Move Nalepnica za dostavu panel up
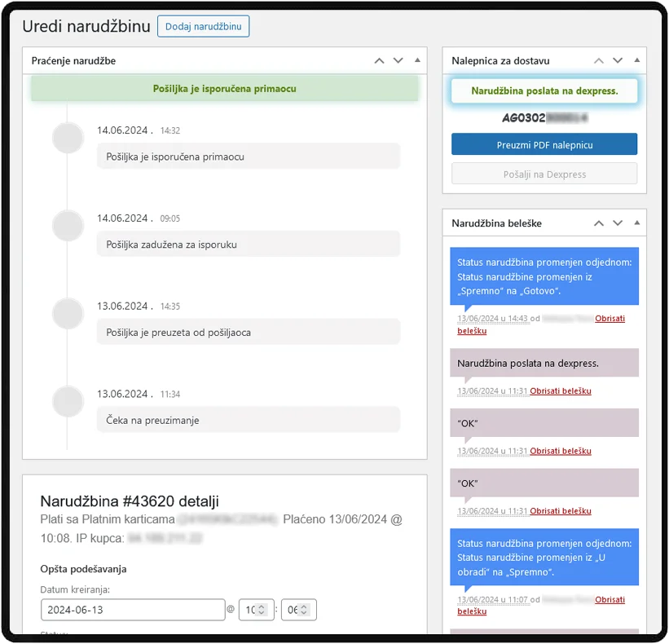 pos(599,60)
